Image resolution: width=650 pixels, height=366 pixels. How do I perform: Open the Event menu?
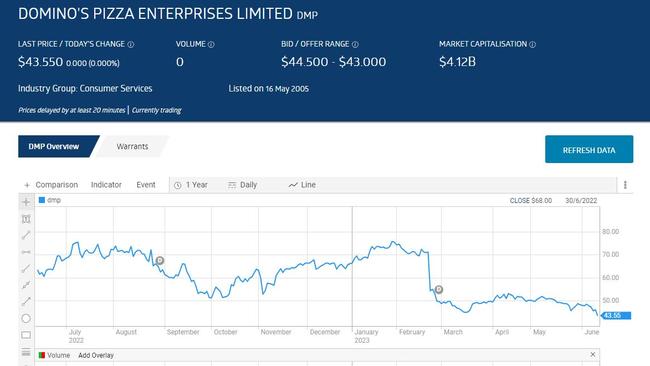coord(146,185)
